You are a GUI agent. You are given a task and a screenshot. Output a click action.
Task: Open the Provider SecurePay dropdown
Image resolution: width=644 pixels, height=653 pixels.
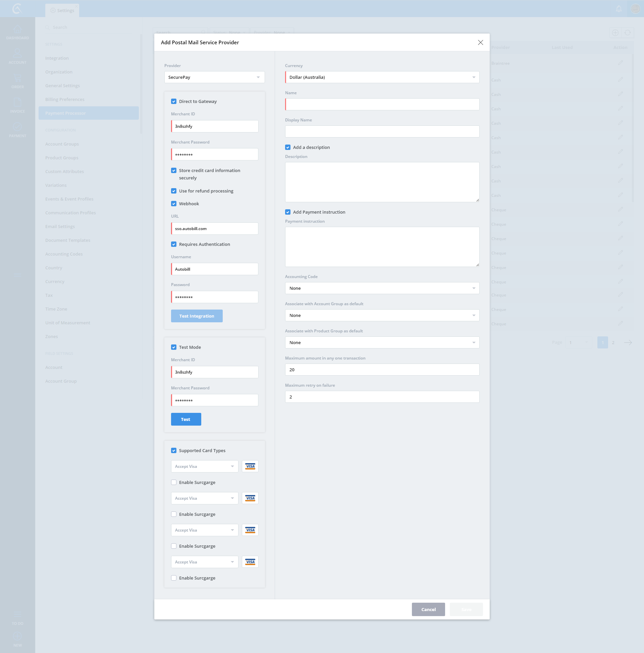[214, 77]
